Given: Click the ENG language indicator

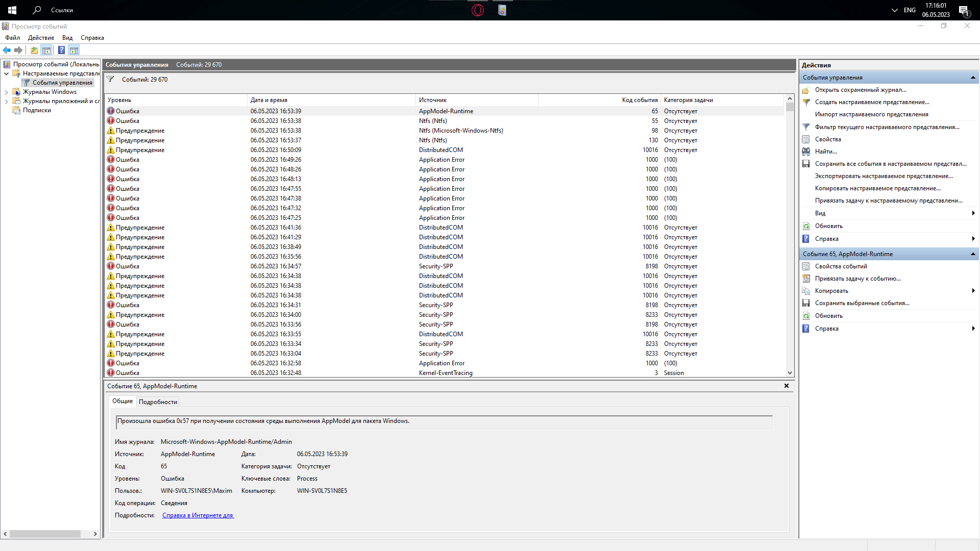Looking at the screenshot, I should pyautogui.click(x=910, y=10).
